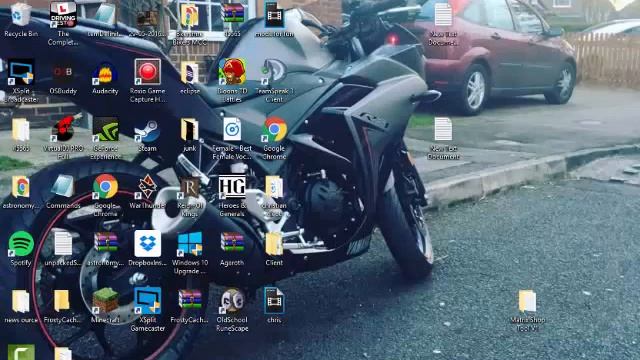The width and height of the screenshot is (640, 360).
Task: Launch Reign Of Kings shortcut
Action: click(190, 187)
